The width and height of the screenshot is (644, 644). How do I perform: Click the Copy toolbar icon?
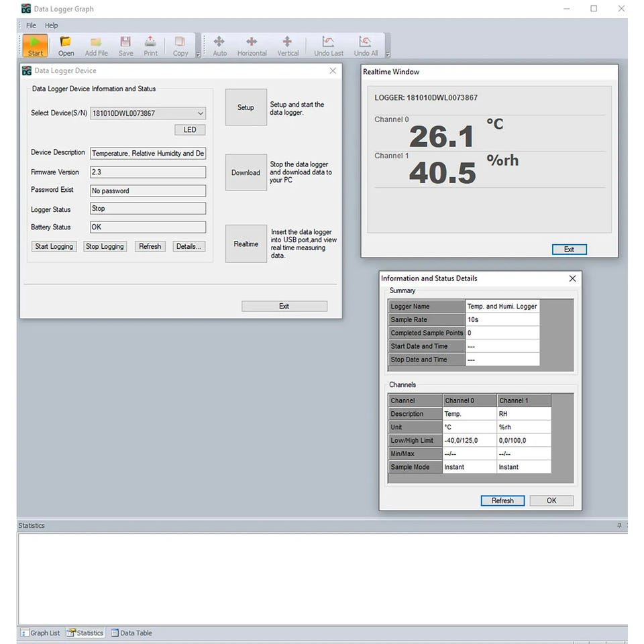tap(180, 46)
